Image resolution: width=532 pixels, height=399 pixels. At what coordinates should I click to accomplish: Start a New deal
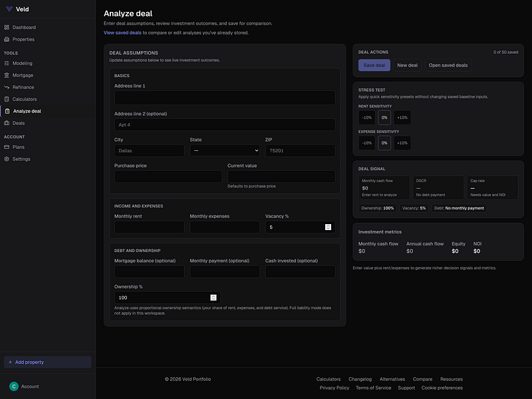(408, 65)
